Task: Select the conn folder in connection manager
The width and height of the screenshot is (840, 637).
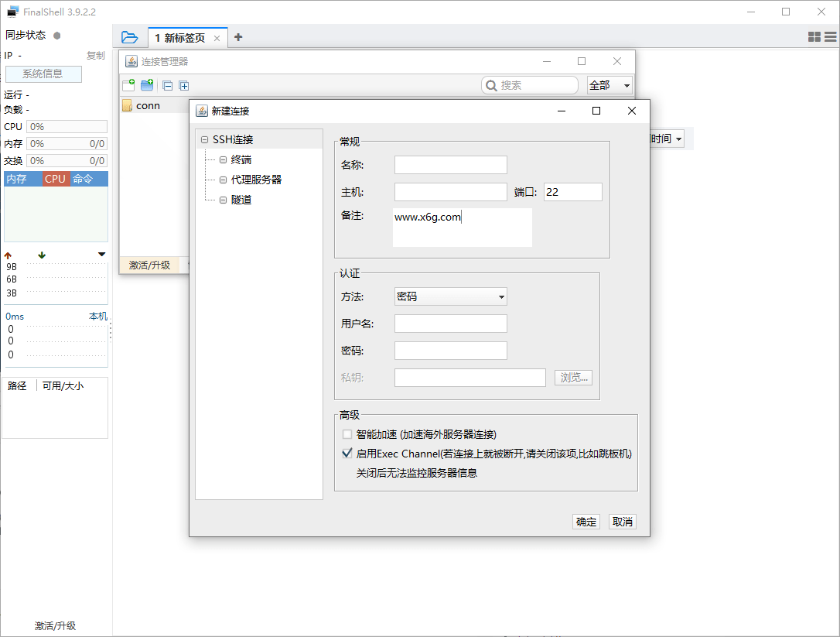Action: 148,105
